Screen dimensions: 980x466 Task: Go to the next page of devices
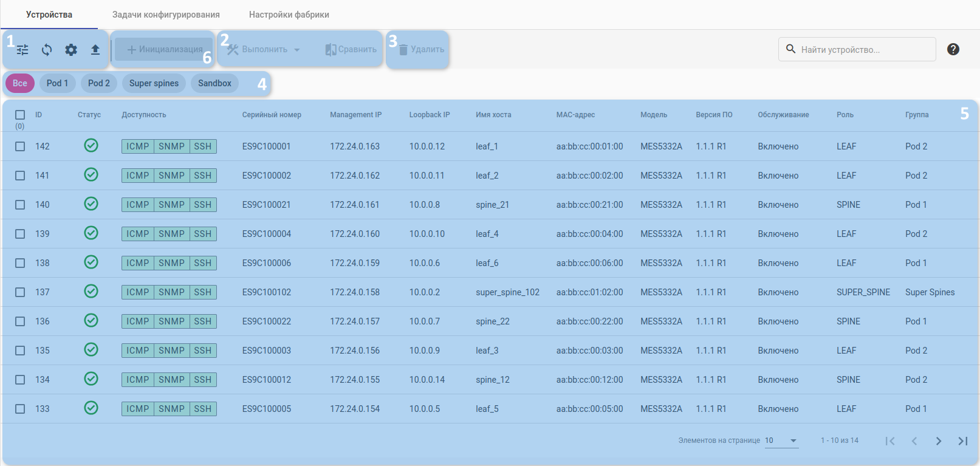point(938,441)
